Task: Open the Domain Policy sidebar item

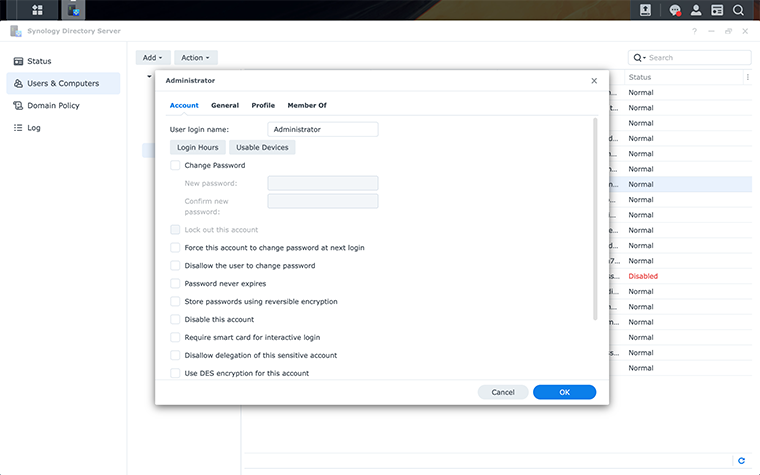Action: (x=53, y=105)
